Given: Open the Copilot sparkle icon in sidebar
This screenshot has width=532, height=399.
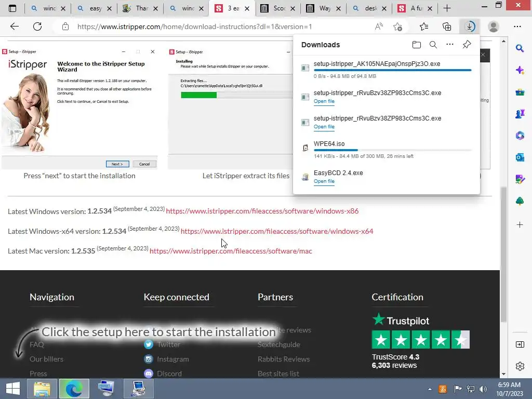Looking at the screenshot, I should tap(520, 70).
